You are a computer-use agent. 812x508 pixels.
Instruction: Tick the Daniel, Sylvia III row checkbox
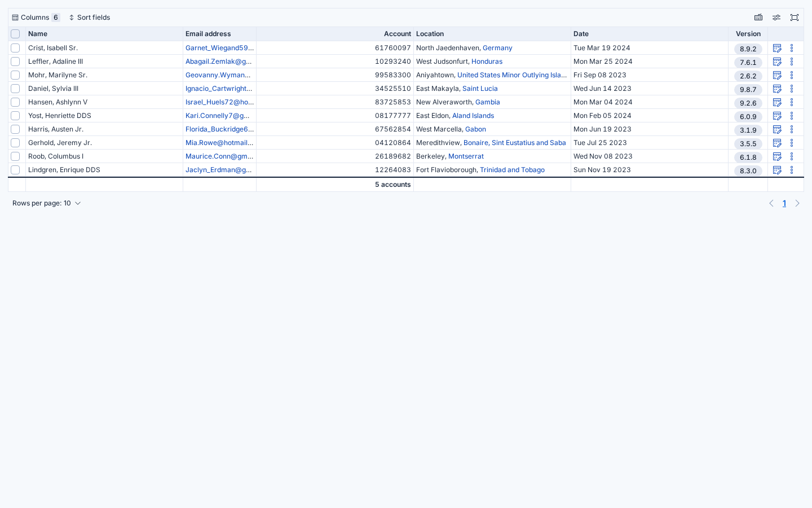point(15,89)
